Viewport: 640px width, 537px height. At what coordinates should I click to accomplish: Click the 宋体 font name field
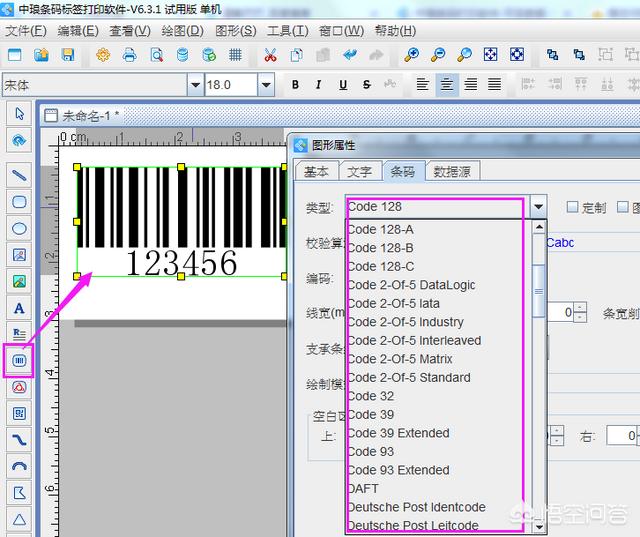95,85
